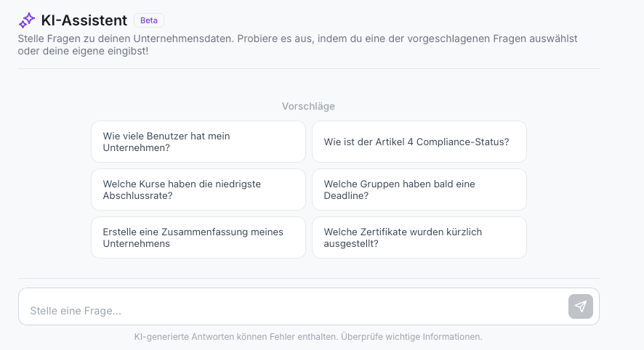Click the purple sparkle KI-Assistent icon
This screenshot has height=350, width=644.
(27, 20)
